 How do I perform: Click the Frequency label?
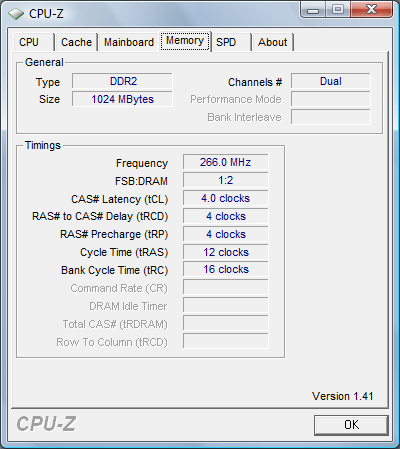pos(142,163)
